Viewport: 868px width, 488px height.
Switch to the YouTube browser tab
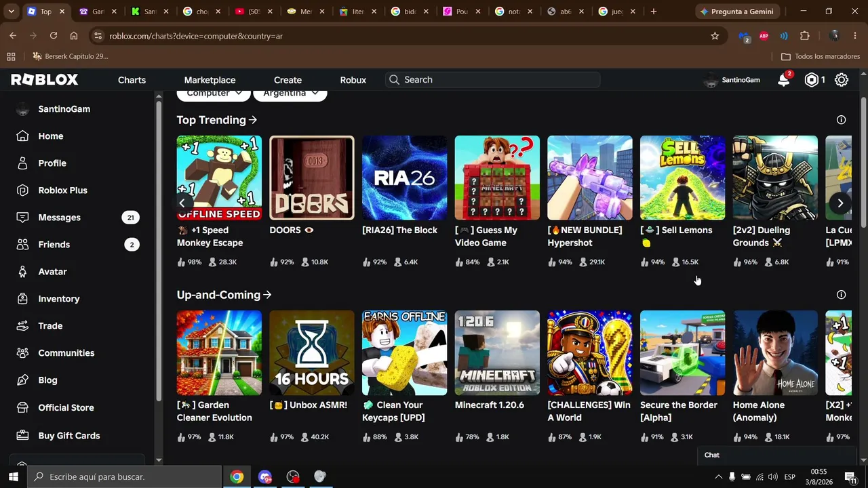(254, 12)
